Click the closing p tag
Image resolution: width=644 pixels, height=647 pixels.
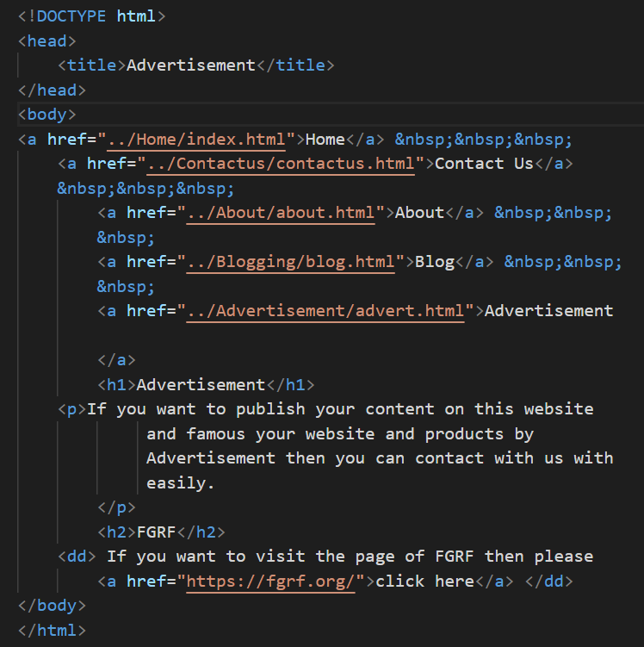(x=117, y=507)
